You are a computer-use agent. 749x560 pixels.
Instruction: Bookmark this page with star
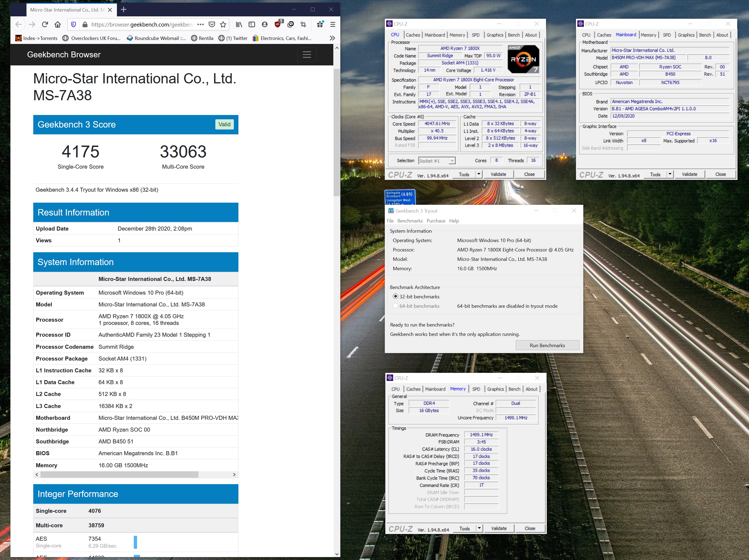pos(223,24)
